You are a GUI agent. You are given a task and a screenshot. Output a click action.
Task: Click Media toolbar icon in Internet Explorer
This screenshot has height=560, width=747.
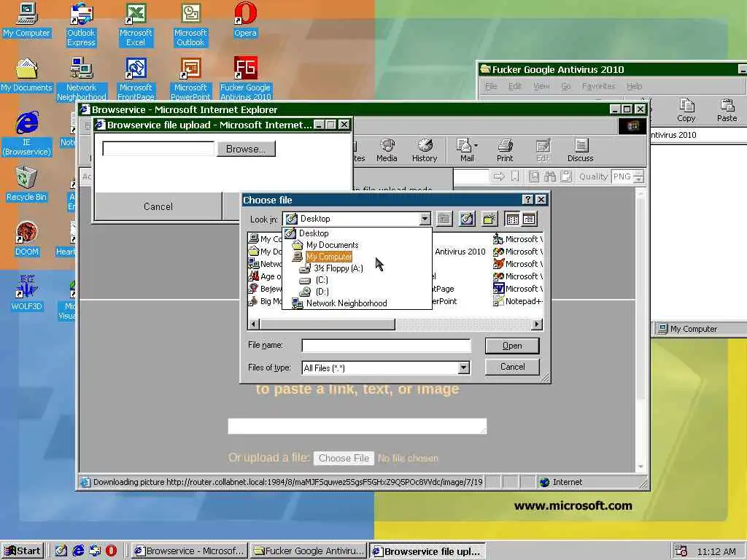pyautogui.click(x=387, y=150)
